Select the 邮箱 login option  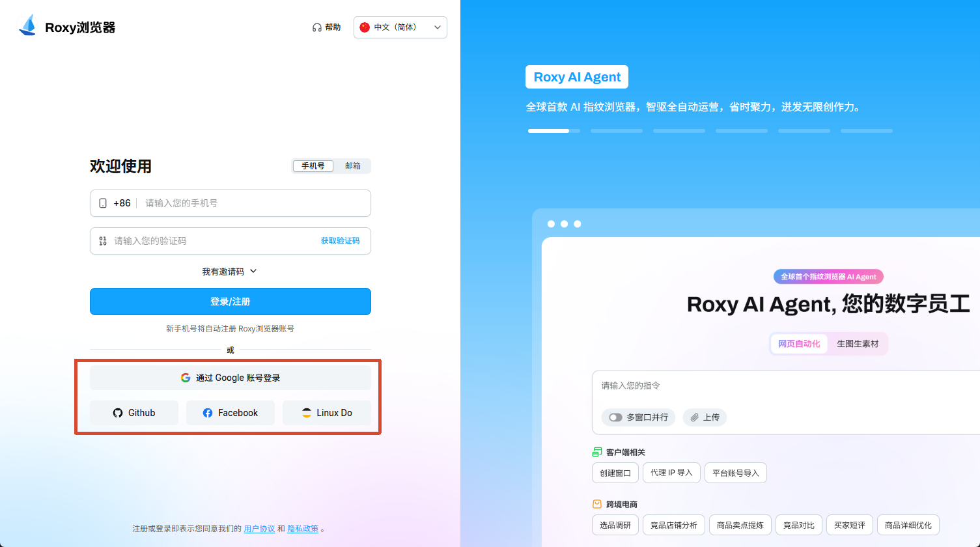point(353,166)
